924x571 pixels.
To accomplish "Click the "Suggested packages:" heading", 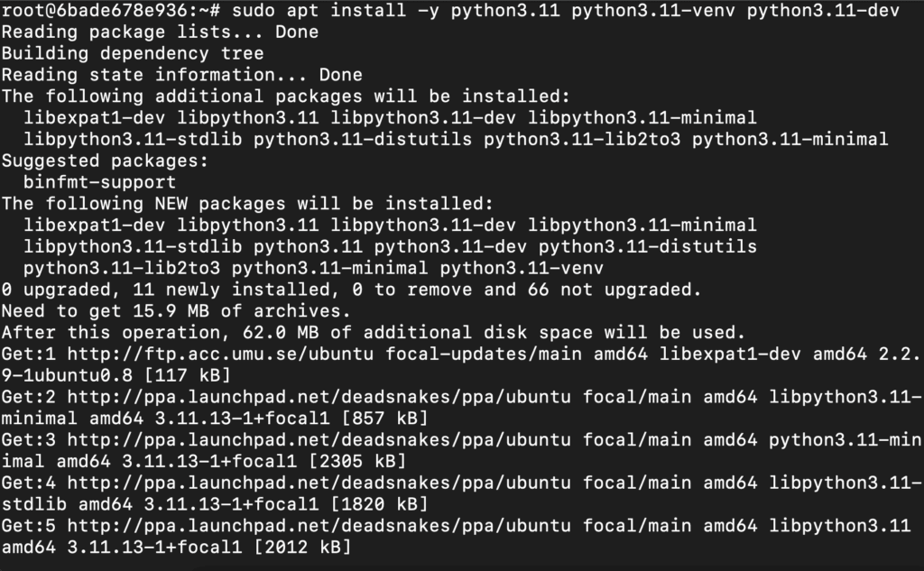I will click(105, 161).
